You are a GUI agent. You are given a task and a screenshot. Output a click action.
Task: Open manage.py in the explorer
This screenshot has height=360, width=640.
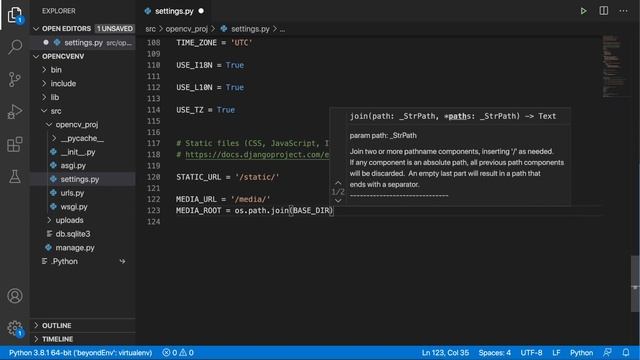(x=82, y=247)
